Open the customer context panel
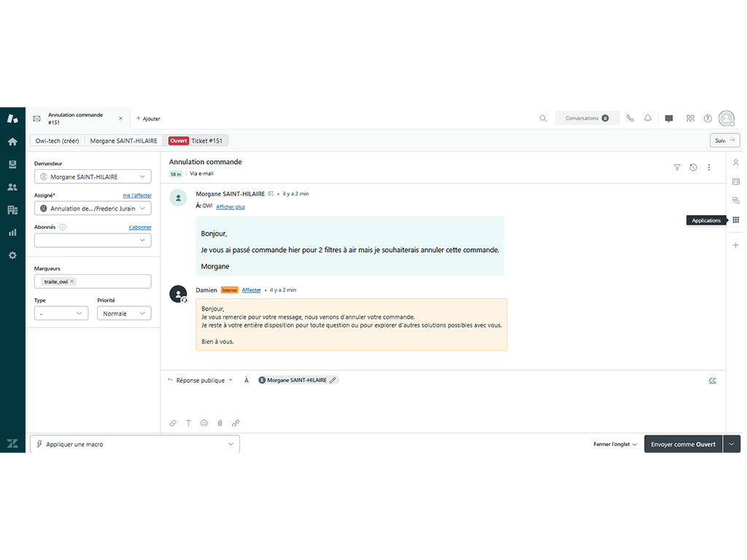The height and width of the screenshot is (560, 747). [735, 163]
